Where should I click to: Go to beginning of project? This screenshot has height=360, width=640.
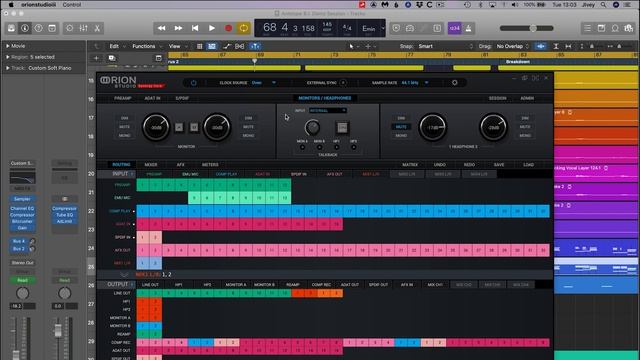(x=195, y=28)
